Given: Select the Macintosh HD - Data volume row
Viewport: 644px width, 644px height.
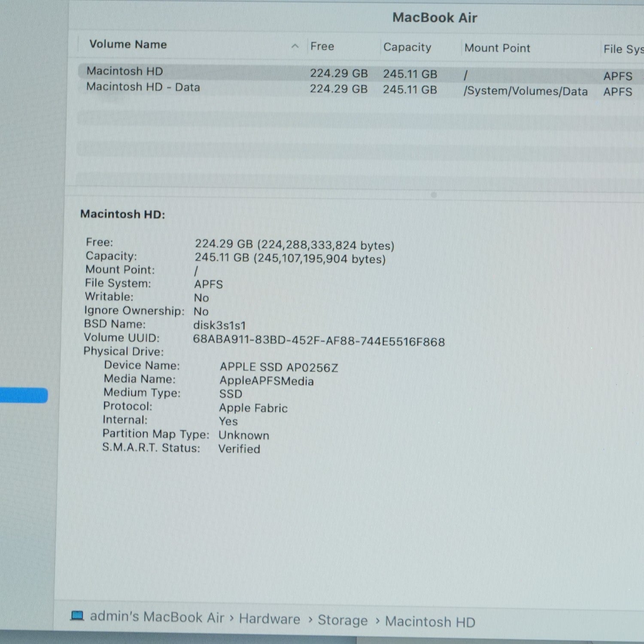Looking at the screenshot, I should point(361,89).
